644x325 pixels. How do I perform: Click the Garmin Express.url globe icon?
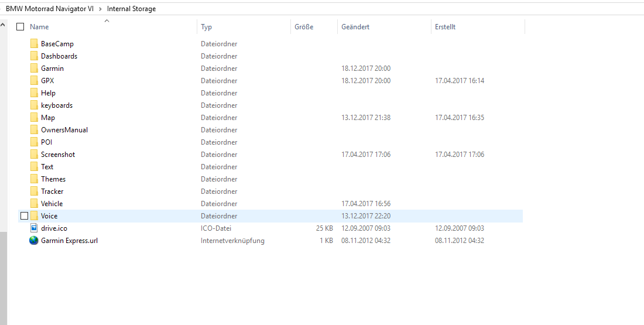34,241
